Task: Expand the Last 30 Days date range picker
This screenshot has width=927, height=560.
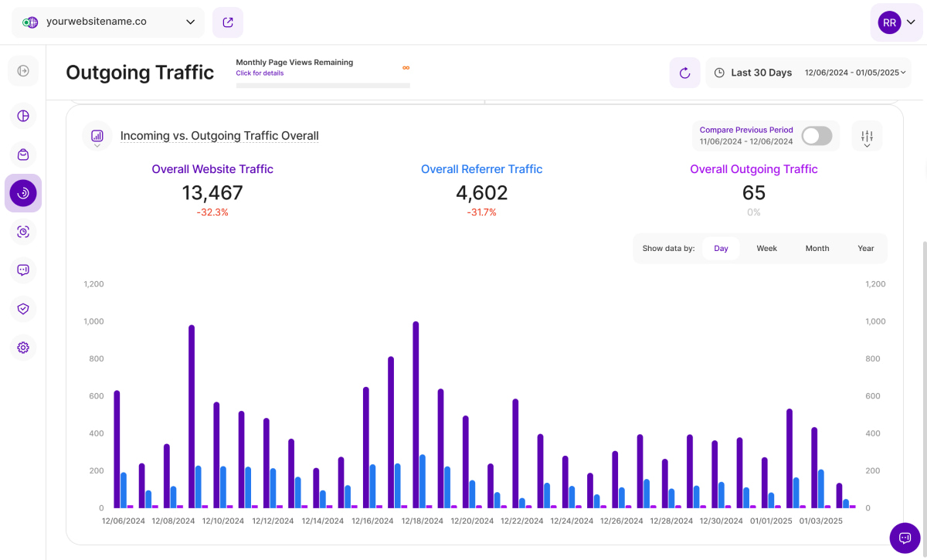Action: 807,73
